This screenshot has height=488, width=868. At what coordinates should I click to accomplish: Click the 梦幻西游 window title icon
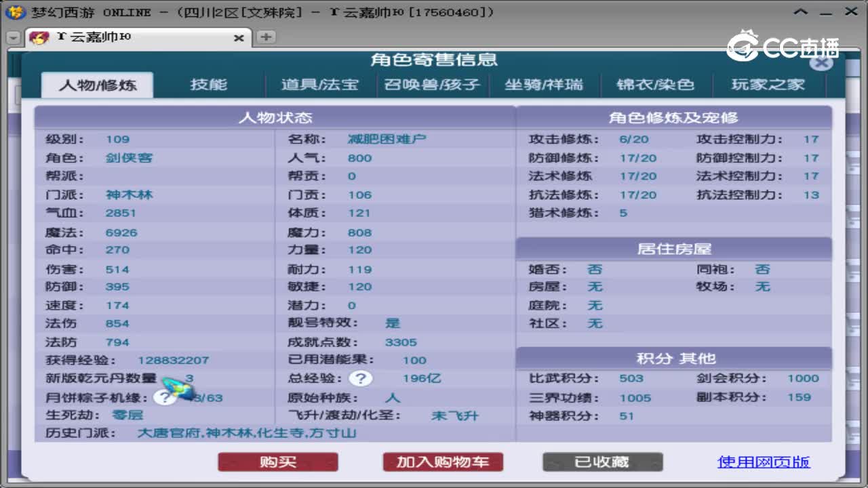click(x=16, y=12)
